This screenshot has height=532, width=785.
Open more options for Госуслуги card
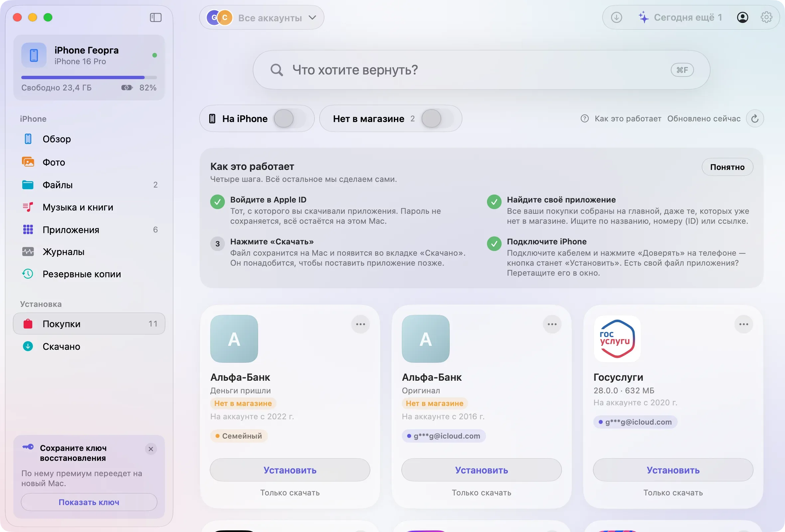tap(743, 324)
